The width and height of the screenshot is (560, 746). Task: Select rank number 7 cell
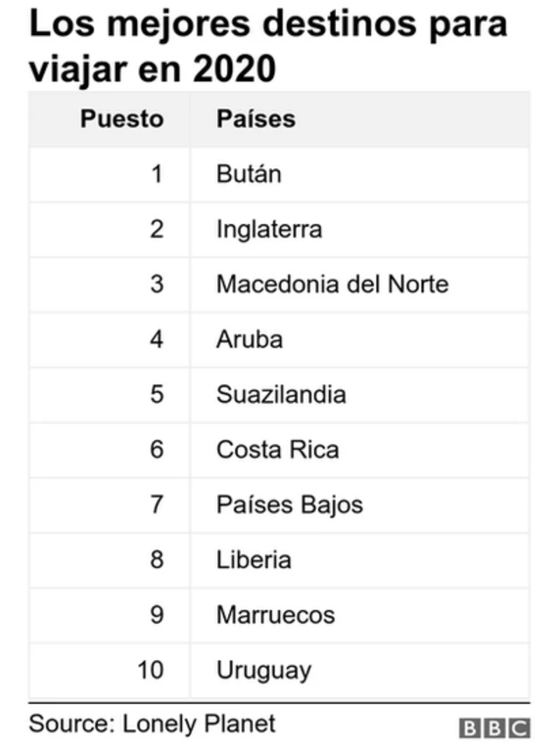157,504
